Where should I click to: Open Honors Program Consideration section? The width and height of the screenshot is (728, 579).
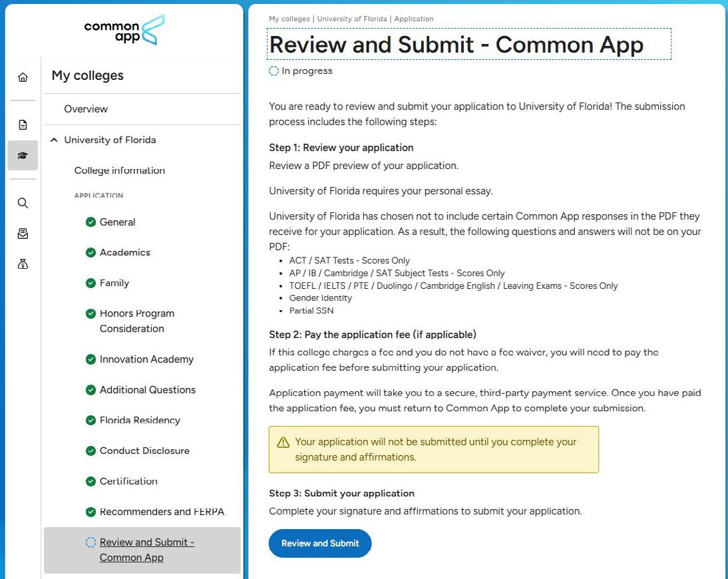pyautogui.click(x=137, y=321)
